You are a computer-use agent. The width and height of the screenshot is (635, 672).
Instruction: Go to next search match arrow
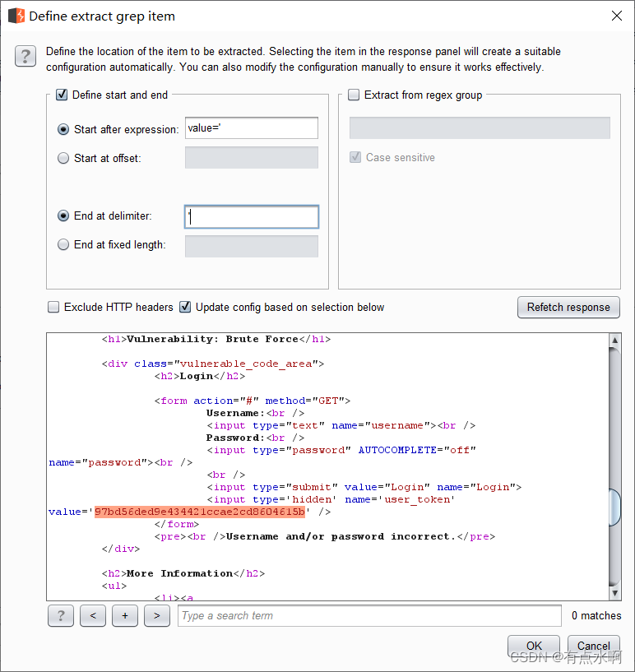(157, 616)
